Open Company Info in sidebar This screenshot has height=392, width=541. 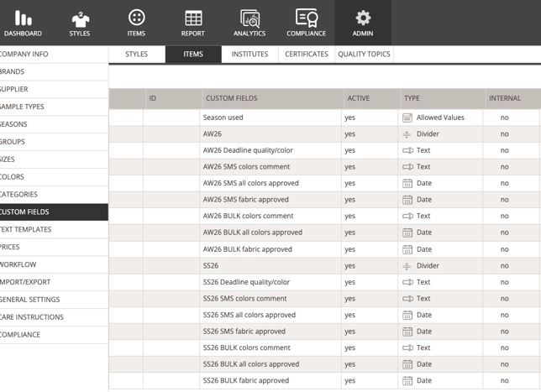click(x=54, y=54)
